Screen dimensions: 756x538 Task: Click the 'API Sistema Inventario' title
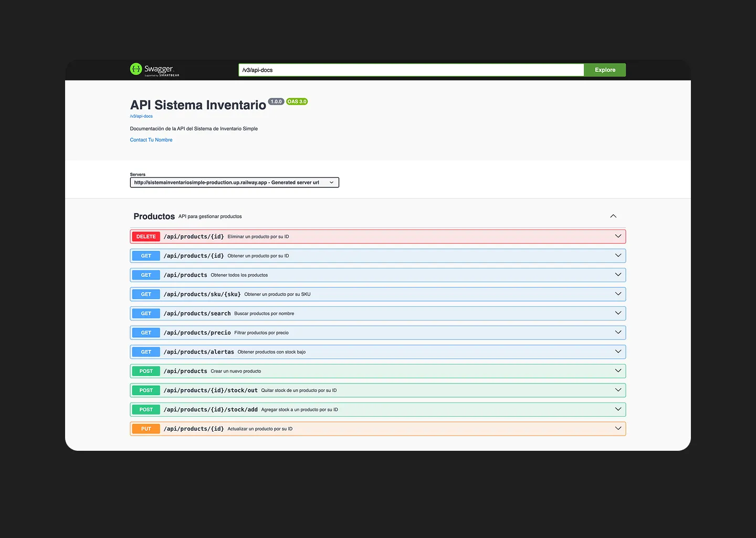coord(198,105)
